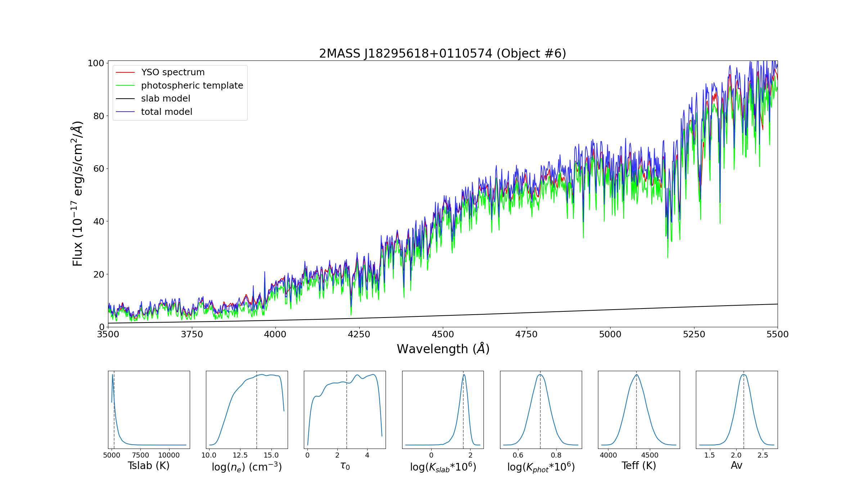The image size is (864, 504).
Task: Click the blue total model legend line
Action: [125, 112]
